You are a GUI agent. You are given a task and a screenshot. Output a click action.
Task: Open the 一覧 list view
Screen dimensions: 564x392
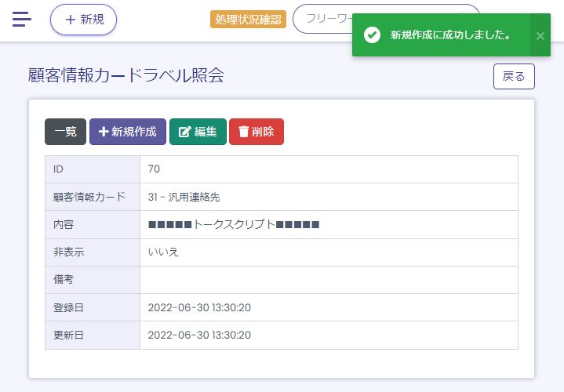pyautogui.click(x=65, y=132)
